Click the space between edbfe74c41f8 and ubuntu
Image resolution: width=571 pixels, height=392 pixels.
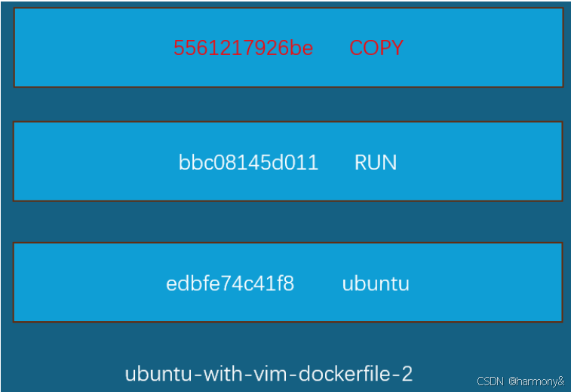[x=318, y=283]
